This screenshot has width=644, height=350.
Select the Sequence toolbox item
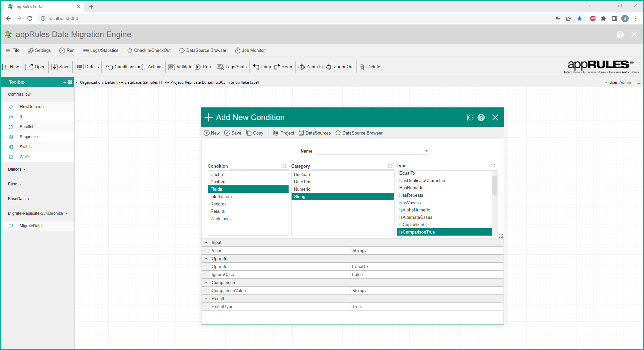[37, 137]
